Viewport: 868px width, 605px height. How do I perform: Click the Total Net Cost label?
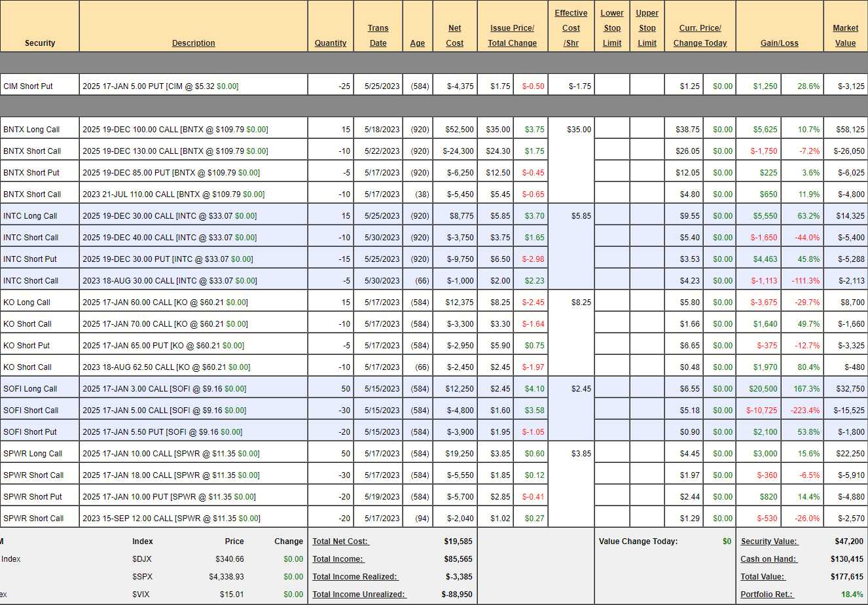[340, 541]
